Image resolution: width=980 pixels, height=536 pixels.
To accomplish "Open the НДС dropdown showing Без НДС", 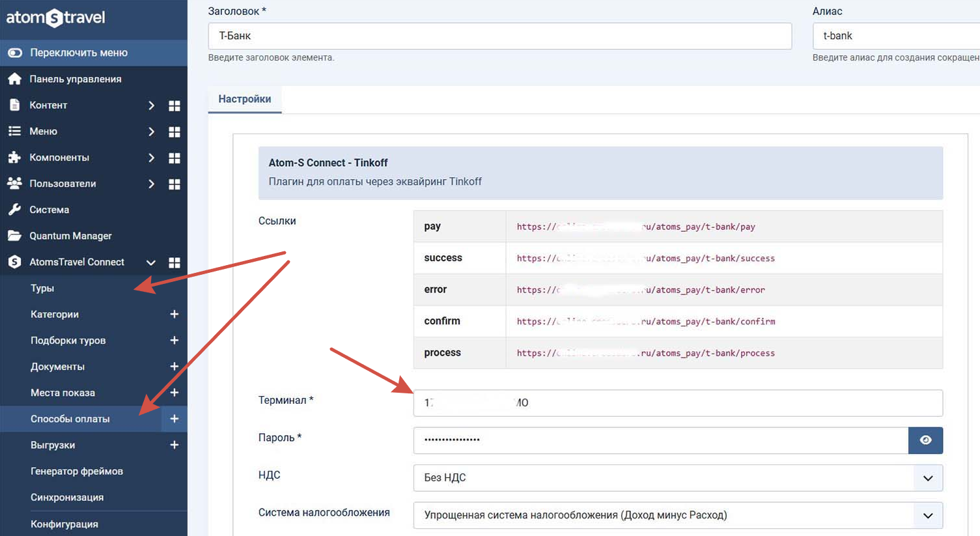I will (x=678, y=477).
